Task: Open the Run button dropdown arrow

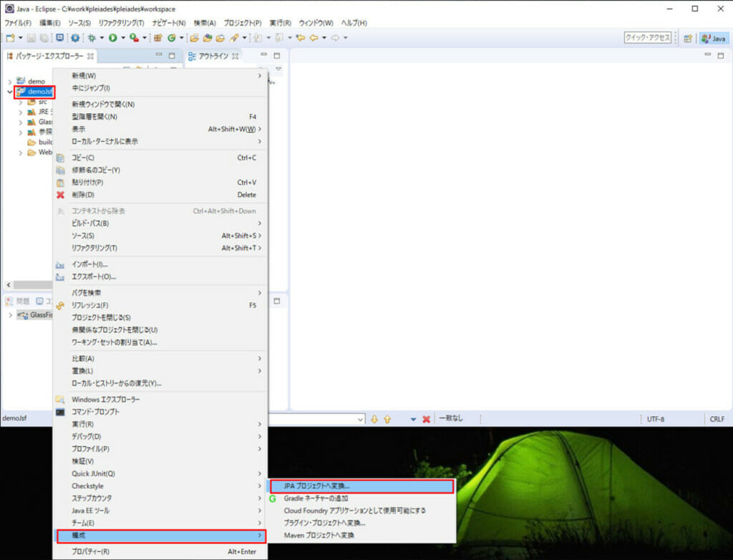Action: click(122, 39)
